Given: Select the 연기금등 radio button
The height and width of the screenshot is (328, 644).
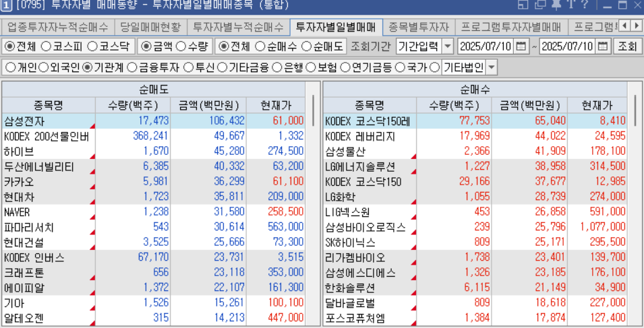Looking at the screenshot, I should [x=345, y=67].
